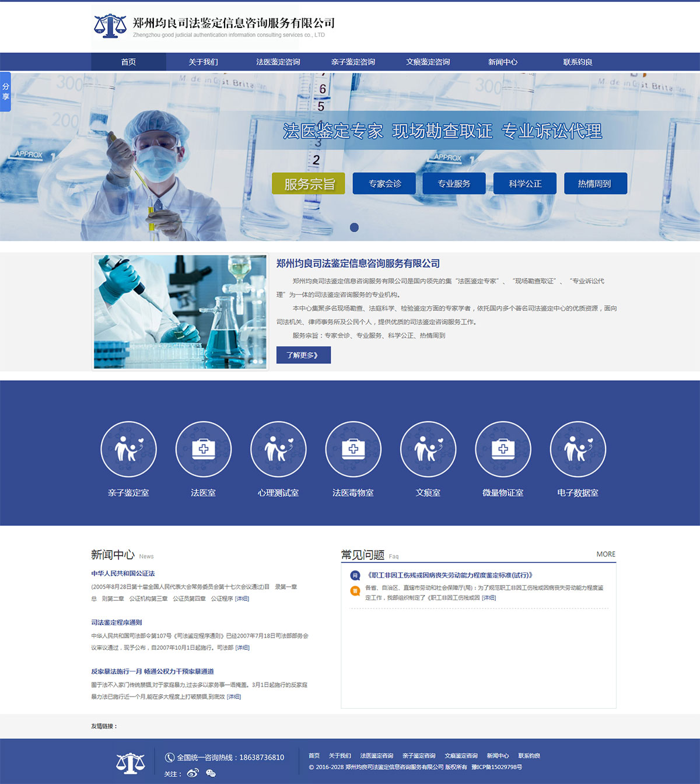Image resolution: width=700 pixels, height=784 pixels.
Task: Open the 心理测试室 circular icon
Action: [278, 449]
